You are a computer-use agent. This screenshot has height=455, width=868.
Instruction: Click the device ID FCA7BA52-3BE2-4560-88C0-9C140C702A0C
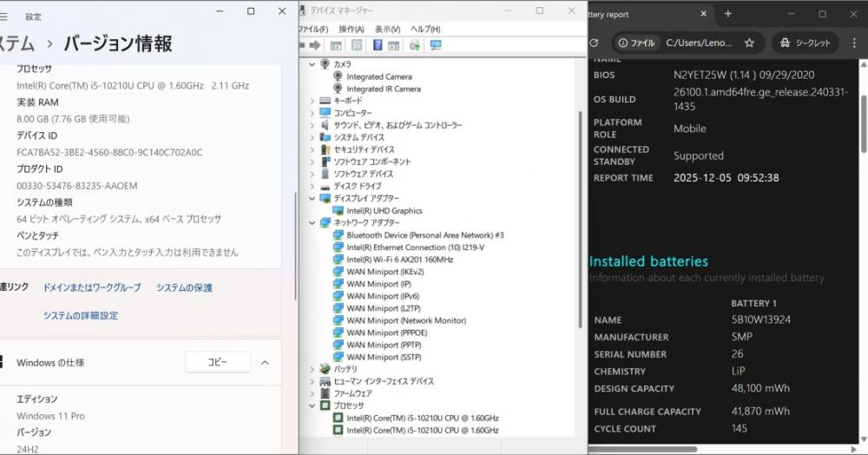[x=109, y=152]
